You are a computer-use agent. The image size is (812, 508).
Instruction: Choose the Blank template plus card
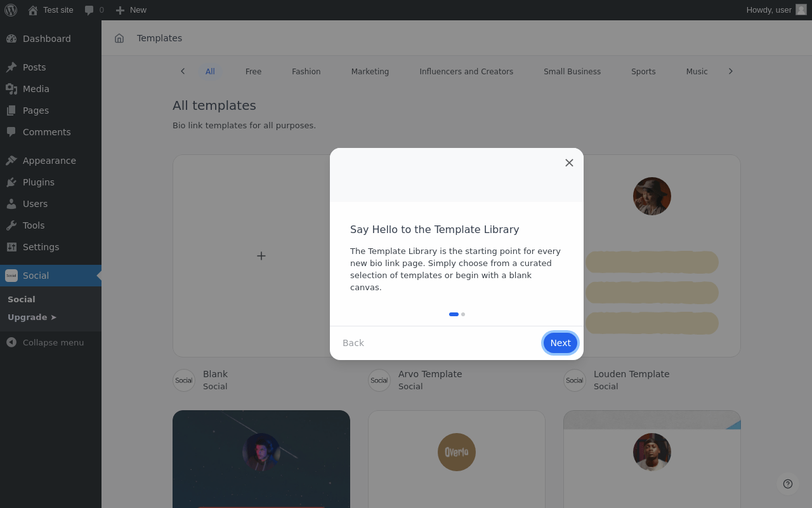coord(261,256)
